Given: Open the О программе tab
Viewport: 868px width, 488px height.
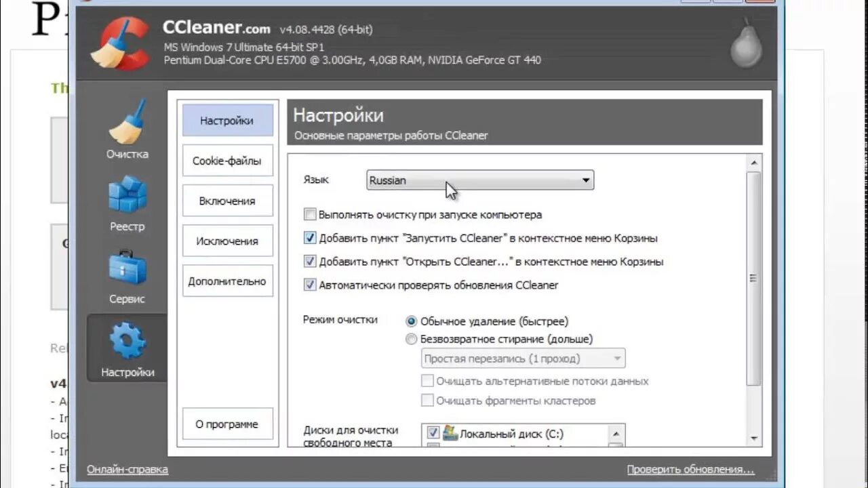Looking at the screenshot, I should point(227,424).
